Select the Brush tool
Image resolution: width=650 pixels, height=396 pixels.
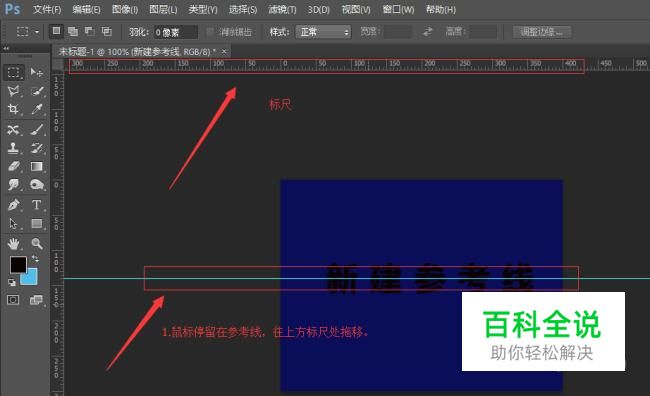tap(36, 130)
